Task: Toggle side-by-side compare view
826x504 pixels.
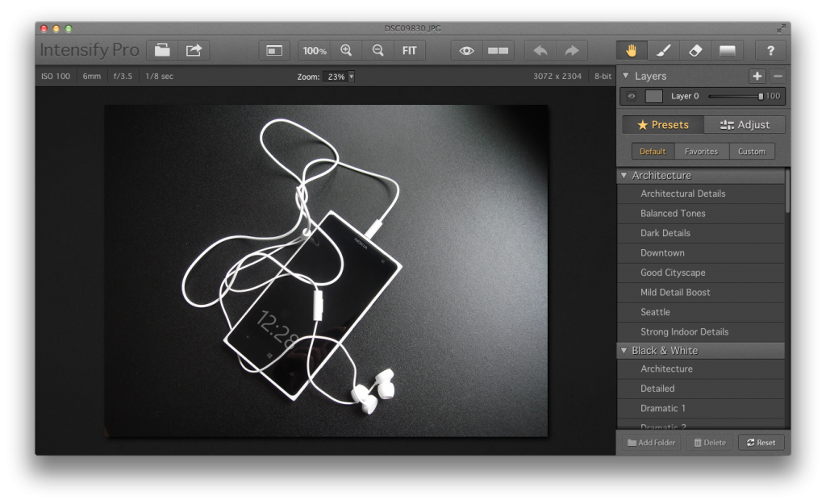Action: [x=498, y=50]
